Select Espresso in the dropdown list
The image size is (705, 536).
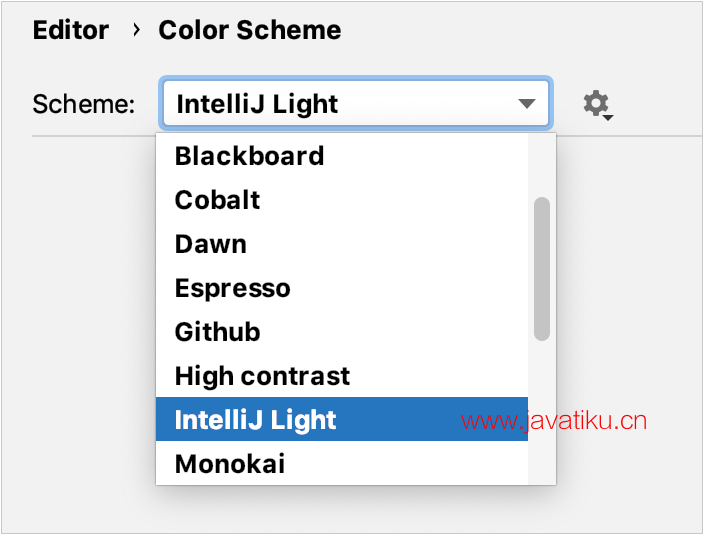tap(232, 288)
